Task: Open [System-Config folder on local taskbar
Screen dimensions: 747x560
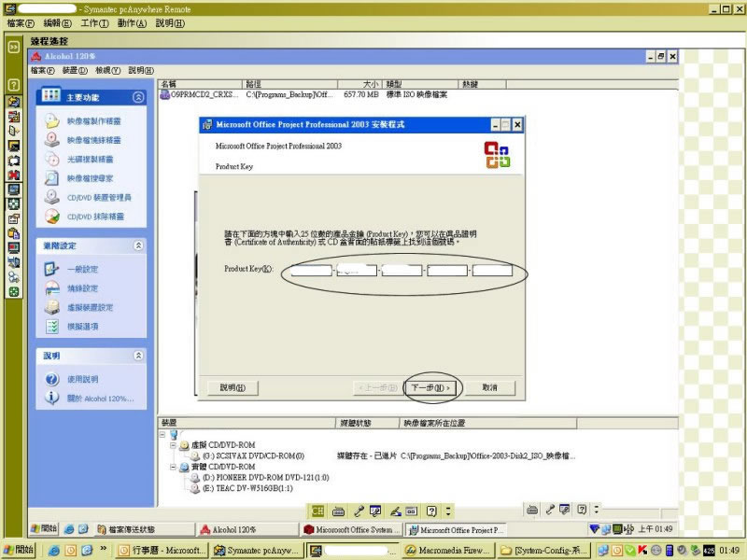Action: pyautogui.click(x=544, y=551)
